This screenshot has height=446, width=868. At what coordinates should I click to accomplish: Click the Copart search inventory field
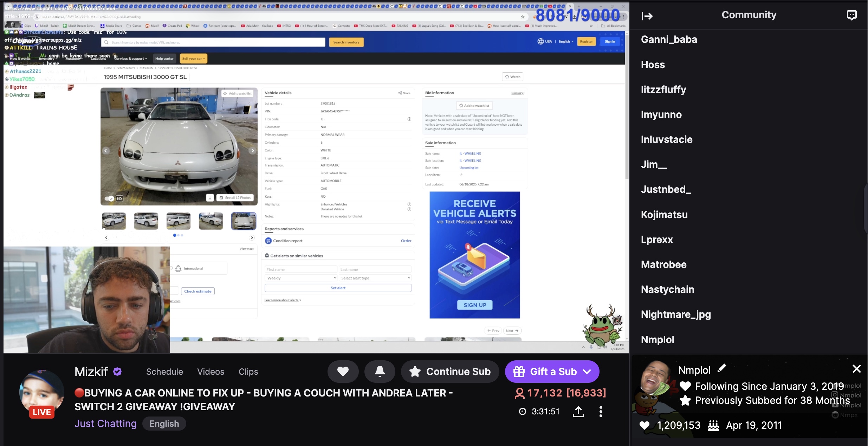tap(213, 42)
